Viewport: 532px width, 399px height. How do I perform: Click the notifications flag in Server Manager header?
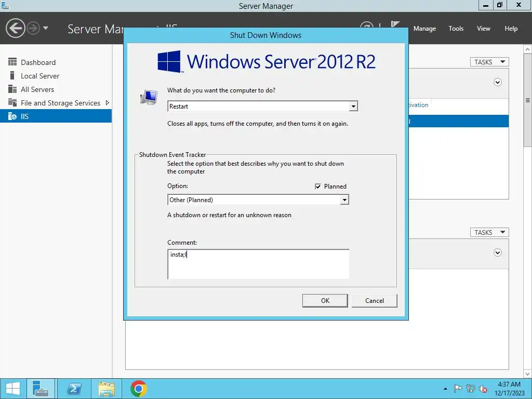395,24
